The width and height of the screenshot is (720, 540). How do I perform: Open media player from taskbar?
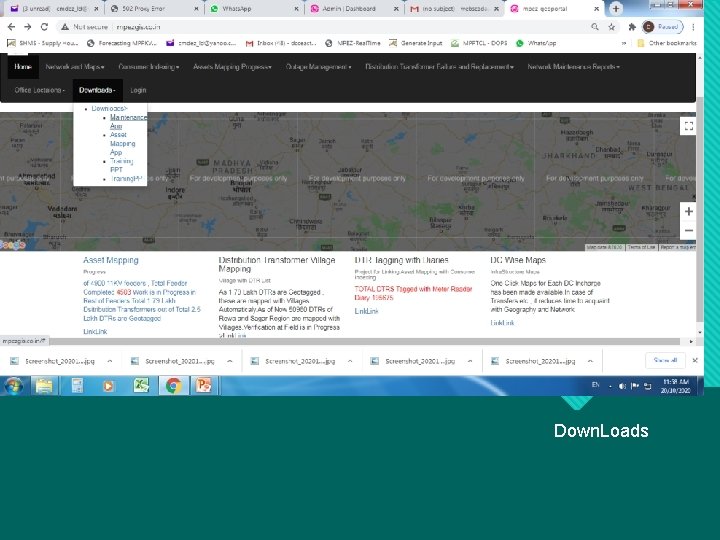108,386
